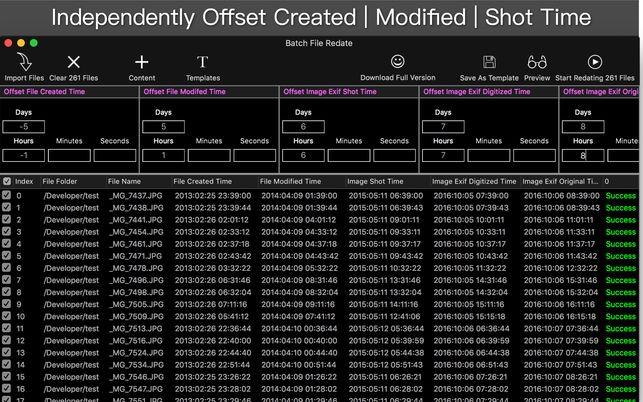Click Days field showing 8 in rightmost panel

point(583,127)
